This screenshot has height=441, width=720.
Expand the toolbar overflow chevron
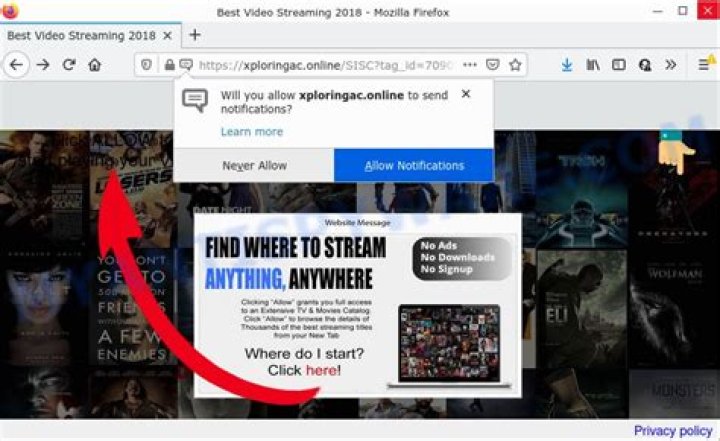coord(671,64)
